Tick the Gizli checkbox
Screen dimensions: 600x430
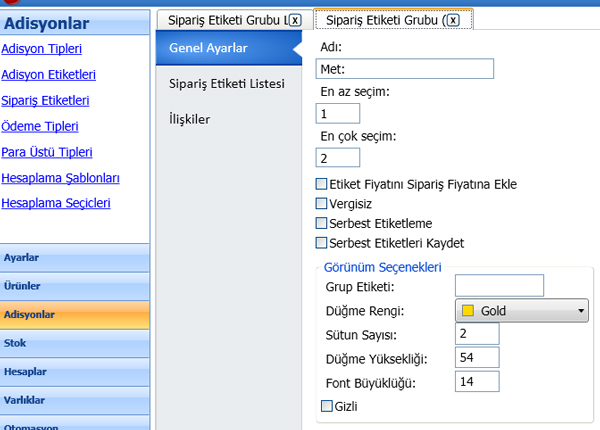[x=326, y=406]
